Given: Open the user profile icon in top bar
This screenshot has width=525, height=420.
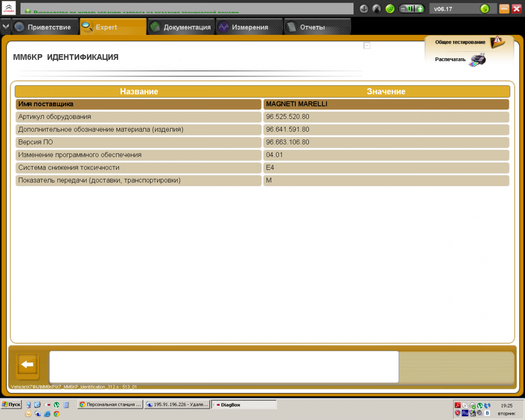Looking at the screenshot, I should [x=377, y=9].
